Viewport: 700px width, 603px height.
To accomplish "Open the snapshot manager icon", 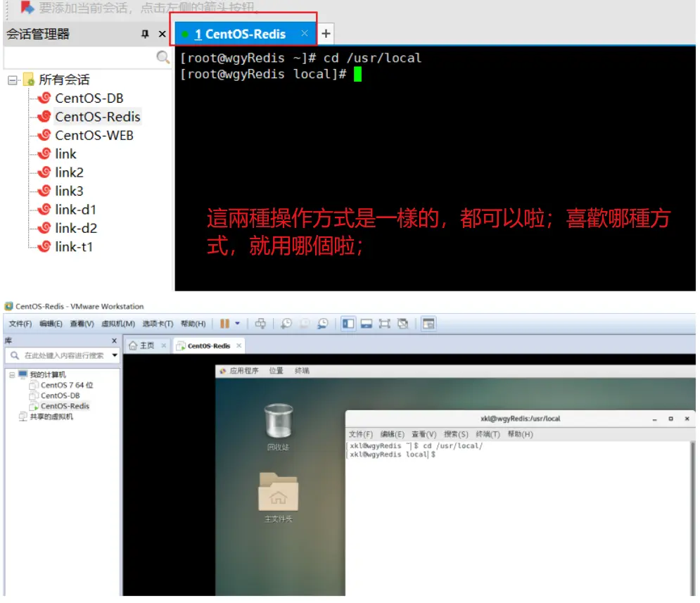I will (323, 324).
